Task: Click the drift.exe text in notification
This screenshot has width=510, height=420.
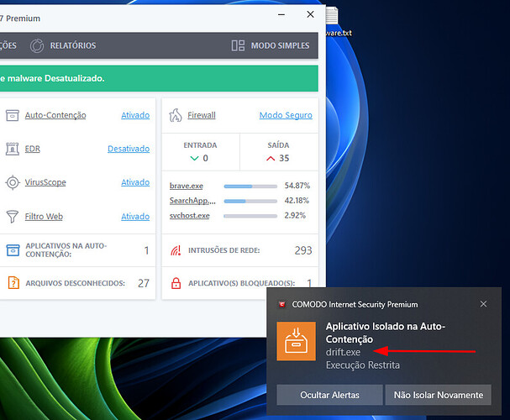Action: coord(343,352)
